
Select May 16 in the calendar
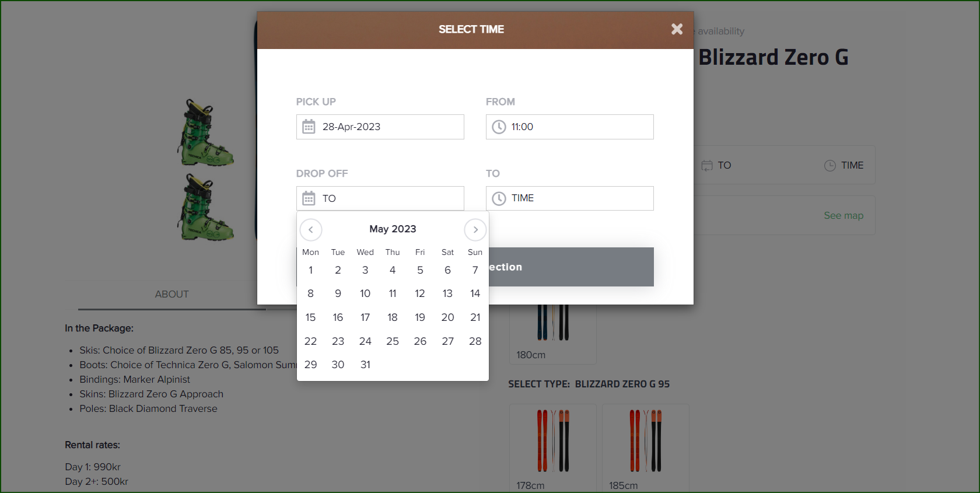[338, 317]
